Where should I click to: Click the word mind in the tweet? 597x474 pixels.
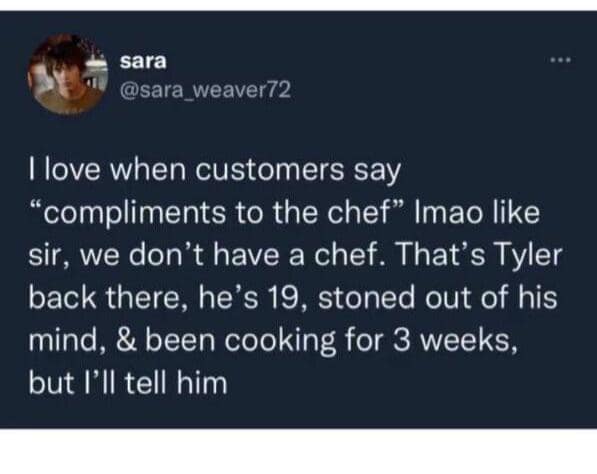[63, 340]
